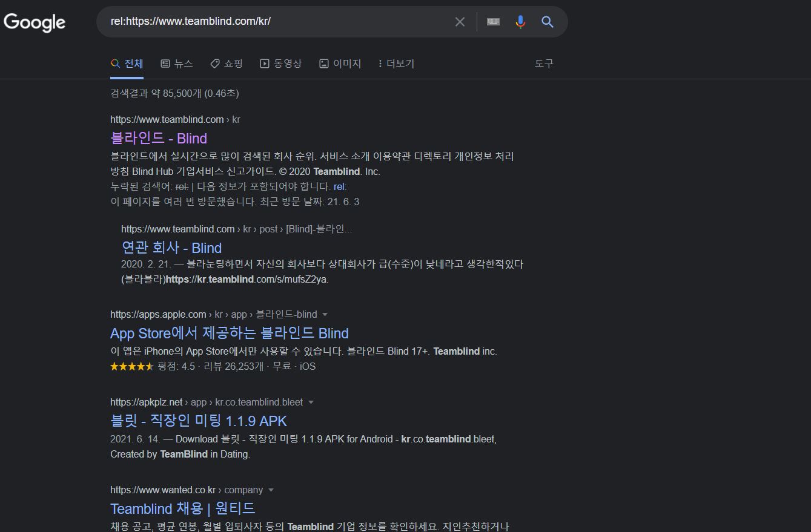Open App Store에서 제공하는 블라인드 Blind result

click(230, 333)
